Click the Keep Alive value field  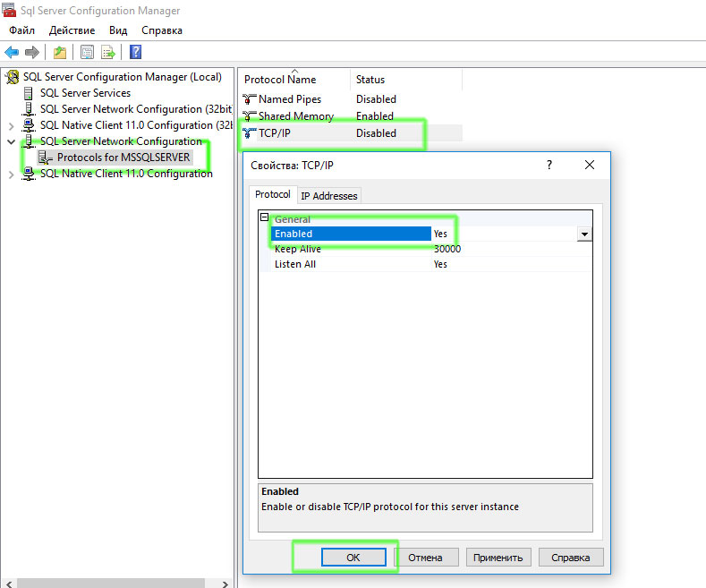(510, 249)
